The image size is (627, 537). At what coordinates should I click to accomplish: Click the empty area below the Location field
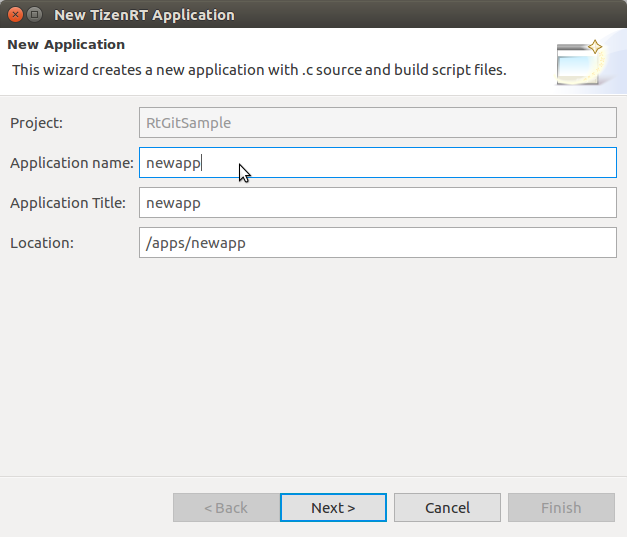click(313, 360)
